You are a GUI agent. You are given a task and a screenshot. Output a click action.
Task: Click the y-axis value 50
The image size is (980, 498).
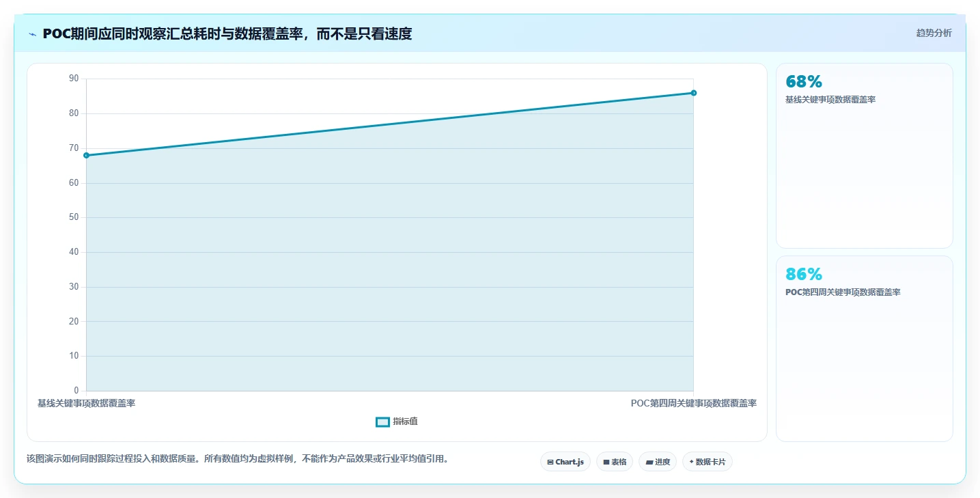74,217
